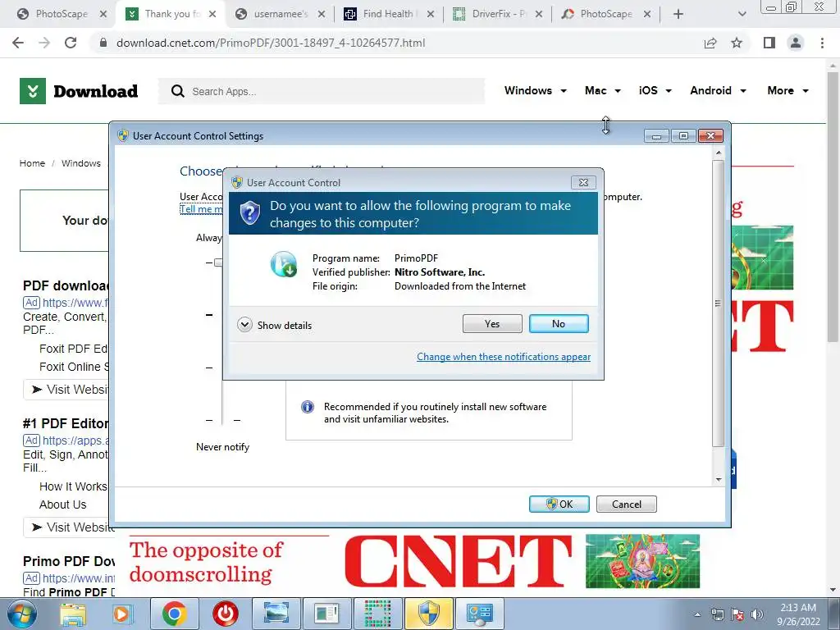The width and height of the screenshot is (840, 630).
Task: Open the Mac dropdown menu
Action: click(603, 90)
